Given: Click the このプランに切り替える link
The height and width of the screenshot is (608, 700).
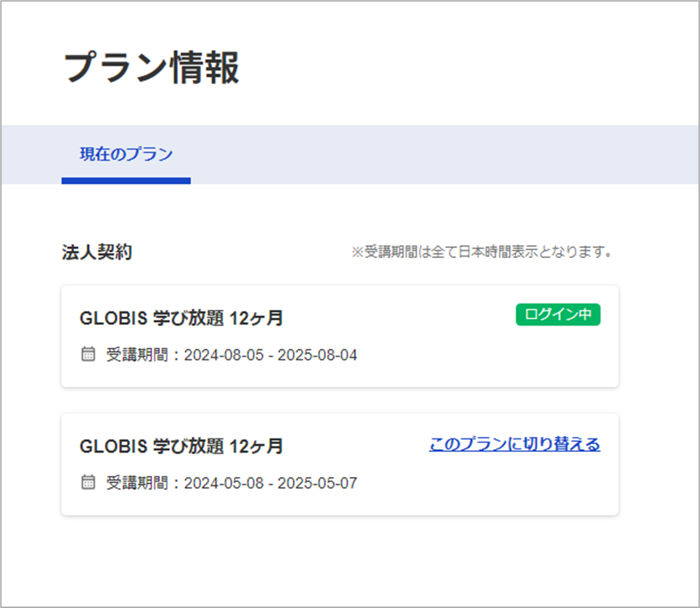Looking at the screenshot, I should (x=514, y=444).
